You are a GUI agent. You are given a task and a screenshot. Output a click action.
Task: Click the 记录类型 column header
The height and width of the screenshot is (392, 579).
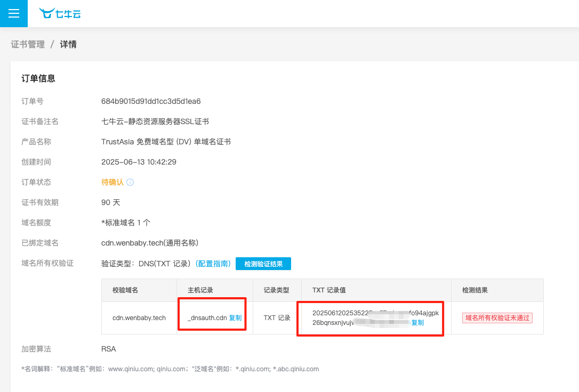coord(276,290)
